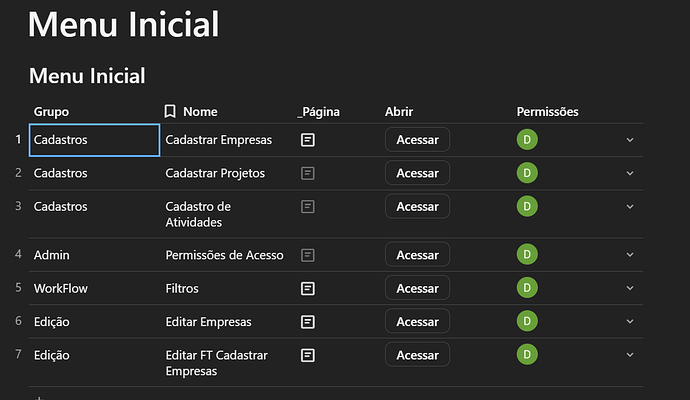Click the Nome column header
The height and width of the screenshot is (400, 690).
pyautogui.click(x=199, y=111)
